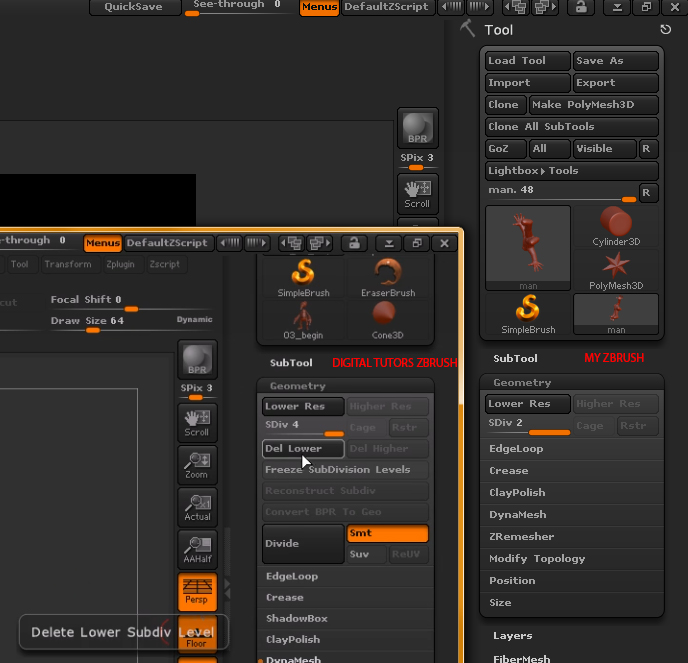Viewport: 688px width, 663px height.
Task: Toggle Menus button in top bar
Action: click(319, 7)
